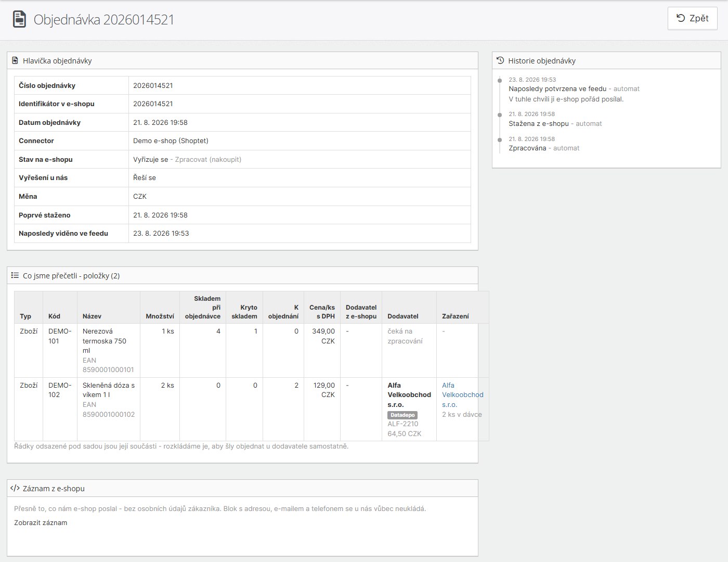
Task: Click the Zpět back button
Action: [692, 18]
